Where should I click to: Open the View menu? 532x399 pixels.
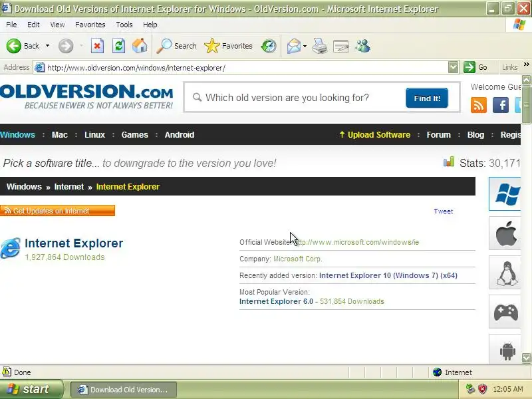[x=57, y=25]
